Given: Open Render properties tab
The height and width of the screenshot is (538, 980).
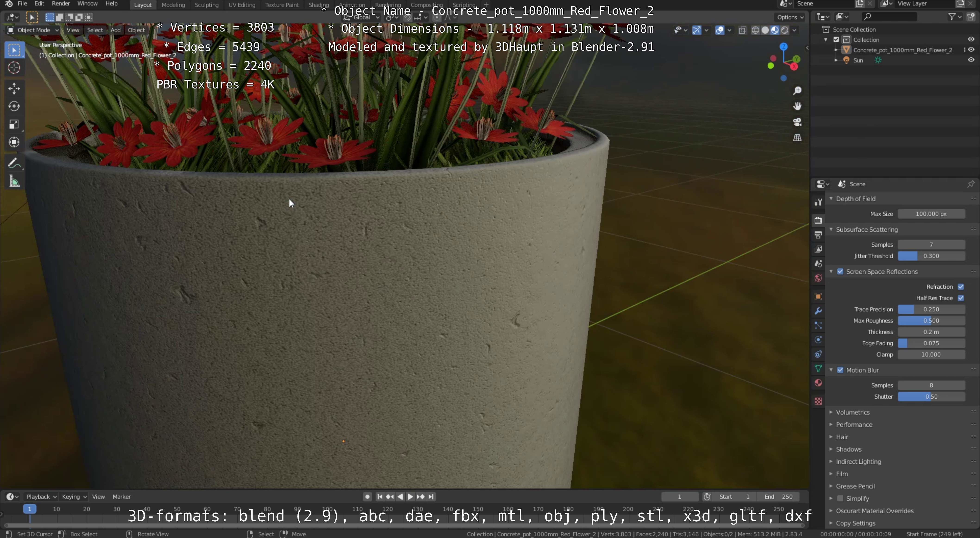Looking at the screenshot, I should [818, 220].
